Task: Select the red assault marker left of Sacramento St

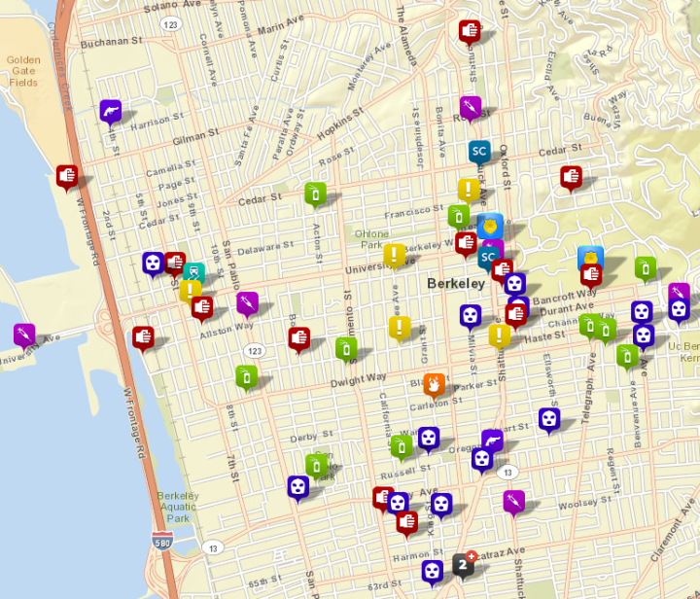Action: 299,339
